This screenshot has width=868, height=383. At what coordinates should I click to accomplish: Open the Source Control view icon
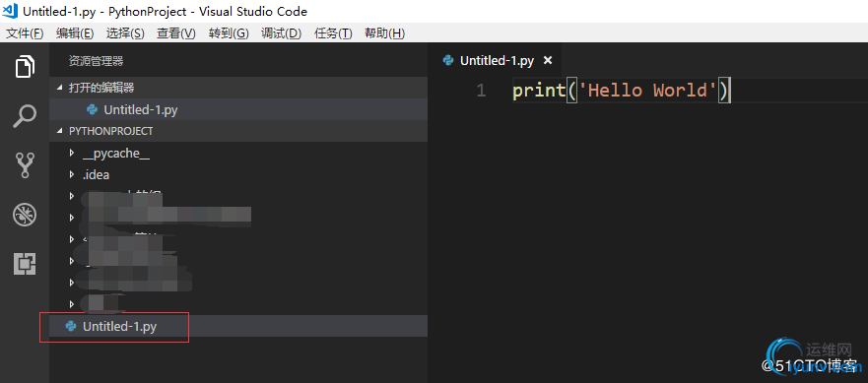click(25, 165)
